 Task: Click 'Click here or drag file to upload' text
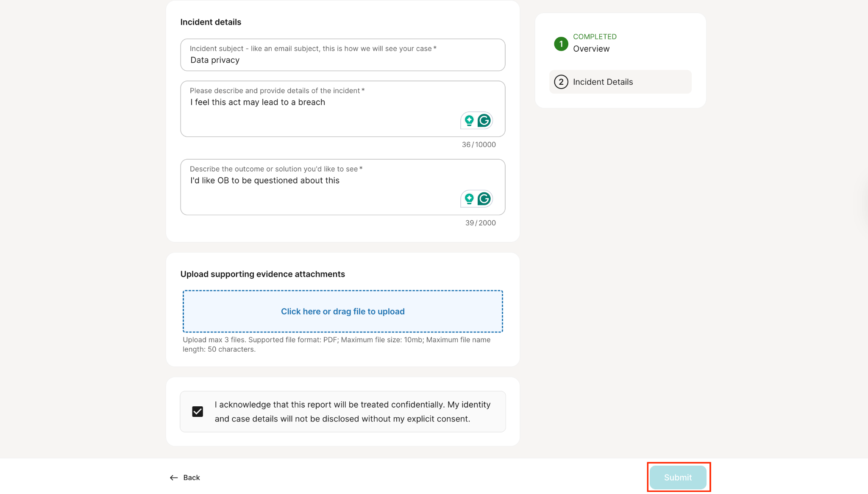click(x=342, y=311)
